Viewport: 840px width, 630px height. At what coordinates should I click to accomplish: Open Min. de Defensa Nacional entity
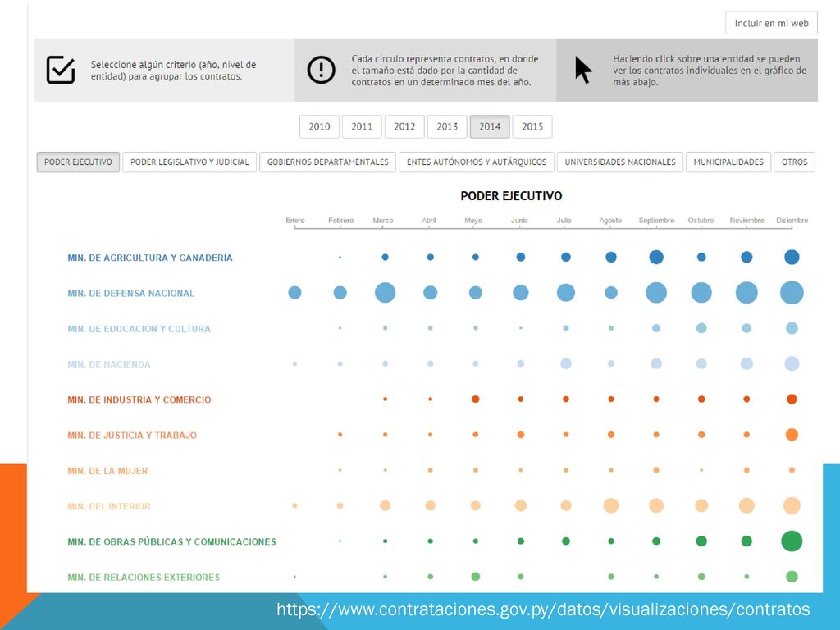click(x=131, y=293)
